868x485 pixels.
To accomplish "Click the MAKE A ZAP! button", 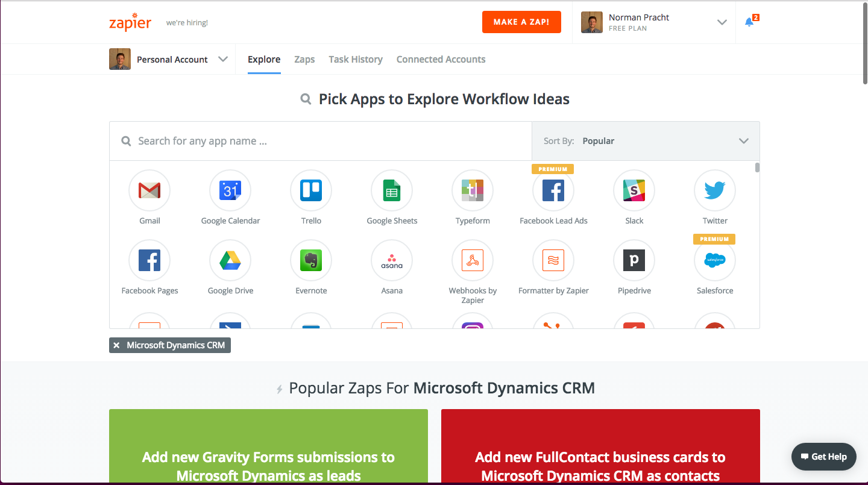I will click(x=521, y=22).
